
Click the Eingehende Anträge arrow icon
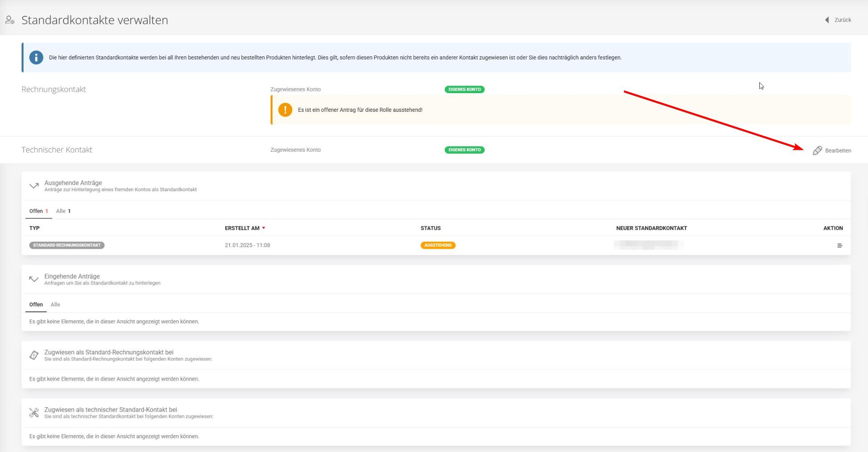[x=34, y=279]
